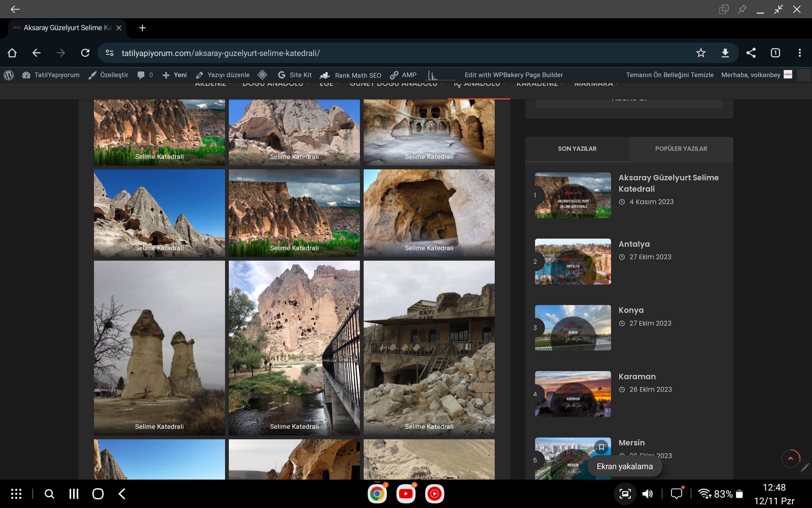The height and width of the screenshot is (508, 812).
Task: Open the apps grid in taskbar
Action: click(x=16, y=494)
